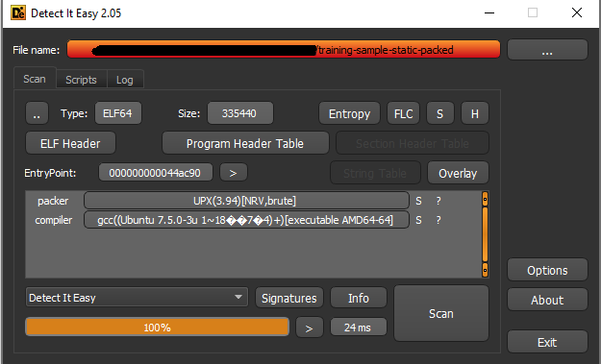Click the large Scan button

pos(441,313)
